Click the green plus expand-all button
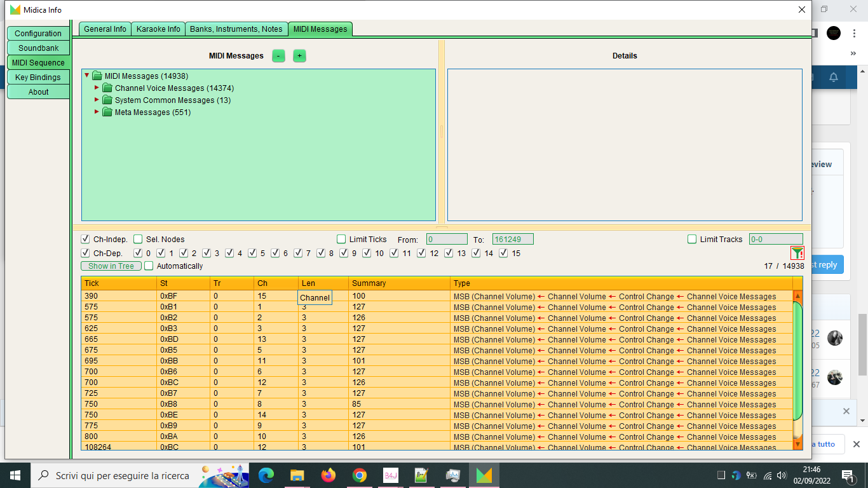 pyautogui.click(x=299, y=56)
